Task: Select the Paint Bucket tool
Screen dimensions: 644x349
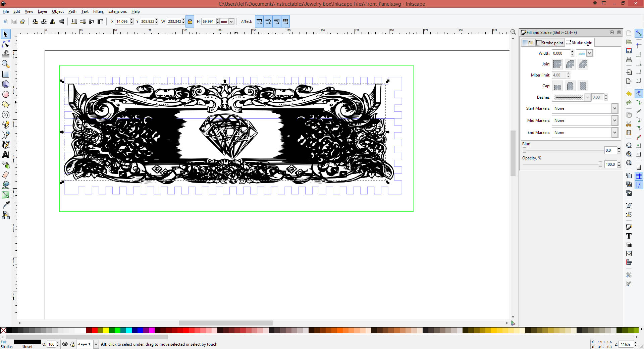Action: click(5, 185)
